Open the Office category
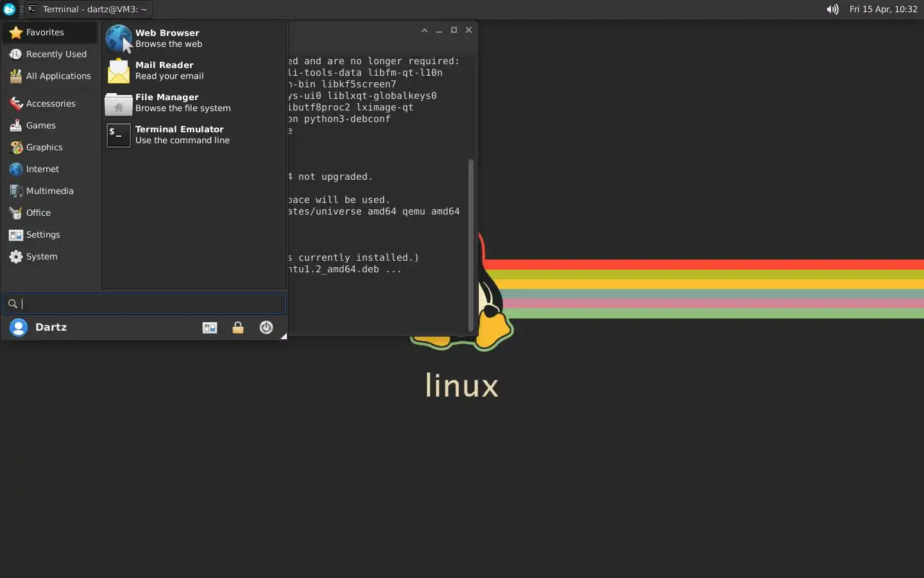 coord(50,213)
